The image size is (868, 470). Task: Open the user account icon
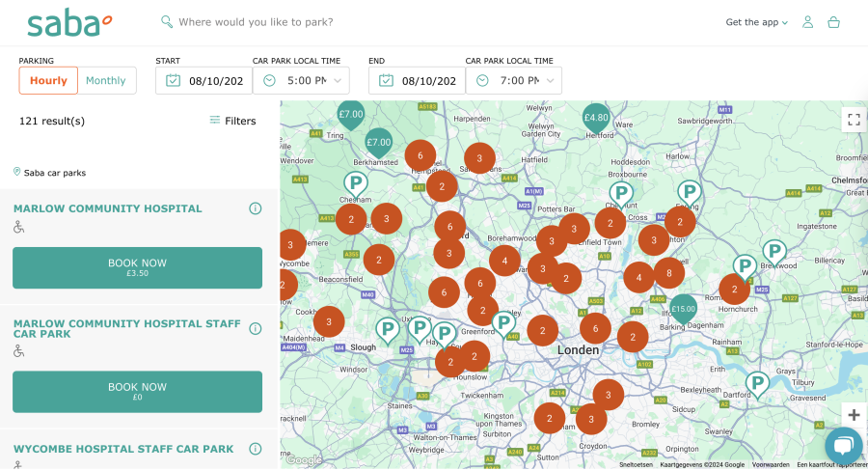tap(807, 22)
